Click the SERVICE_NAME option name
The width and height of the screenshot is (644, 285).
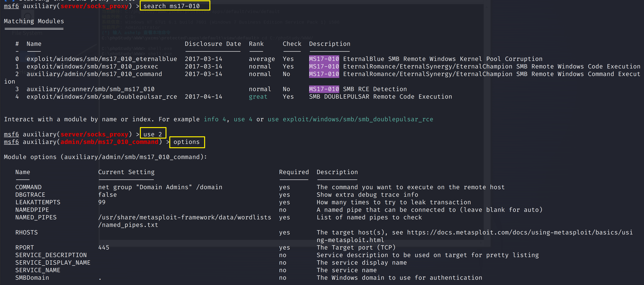pyautogui.click(x=38, y=270)
